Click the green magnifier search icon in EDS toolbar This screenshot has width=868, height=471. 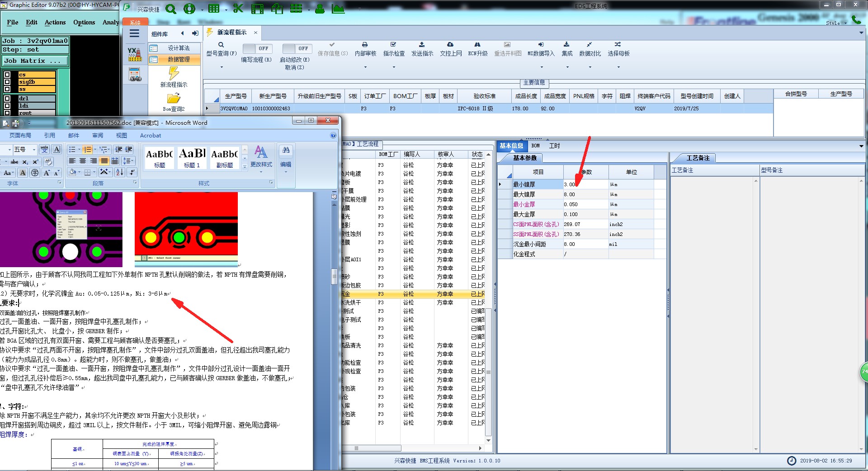[171, 9]
